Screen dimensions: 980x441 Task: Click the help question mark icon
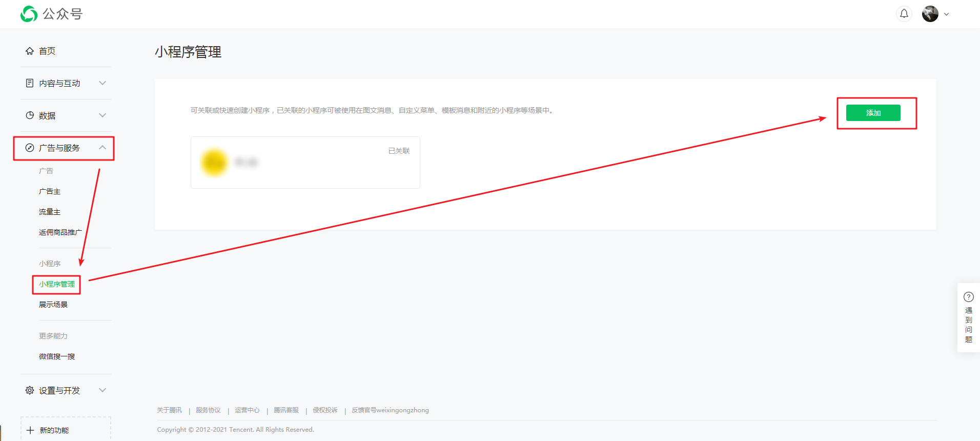968,297
